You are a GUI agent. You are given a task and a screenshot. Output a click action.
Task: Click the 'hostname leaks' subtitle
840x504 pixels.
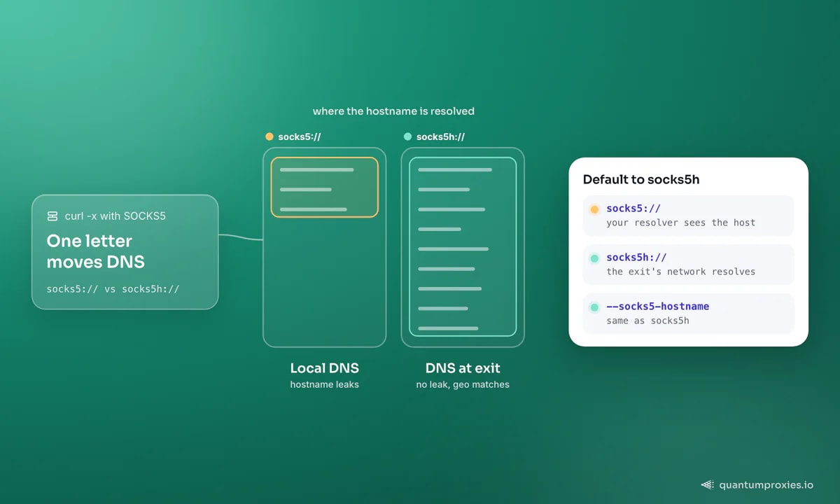coord(324,384)
